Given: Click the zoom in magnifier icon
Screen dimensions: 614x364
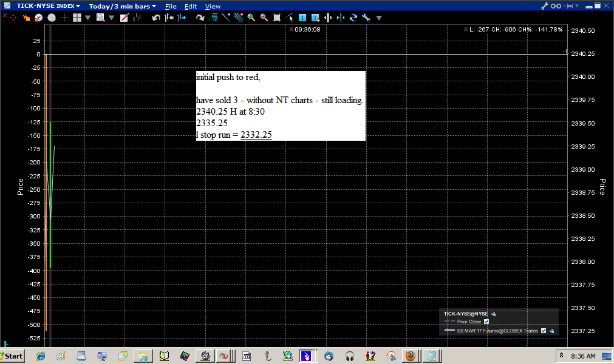Looking at the screenshot, I should tap(251, 18).
